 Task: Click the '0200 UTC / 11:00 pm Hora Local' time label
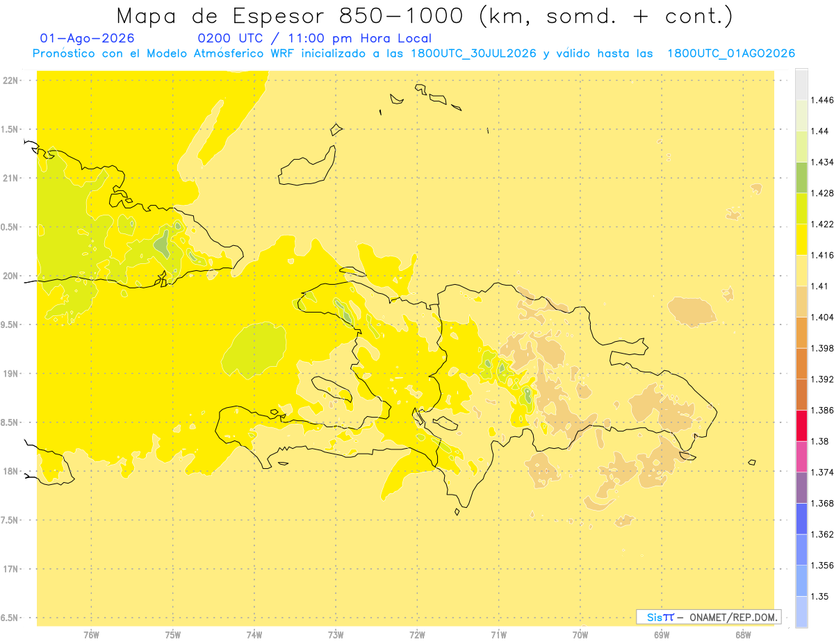pos(315,38)
